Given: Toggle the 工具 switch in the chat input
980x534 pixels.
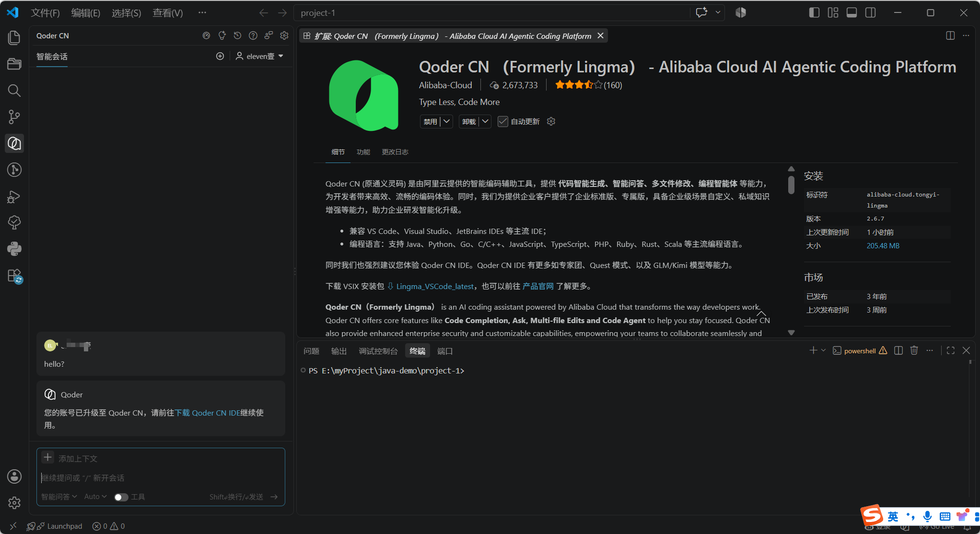Looking at the screenshot, I should (121, 497).
